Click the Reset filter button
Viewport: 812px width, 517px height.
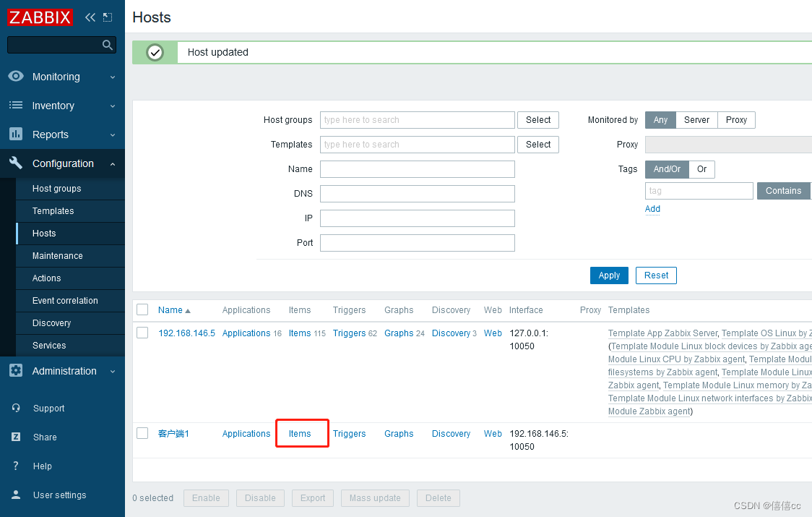point(656,275)
